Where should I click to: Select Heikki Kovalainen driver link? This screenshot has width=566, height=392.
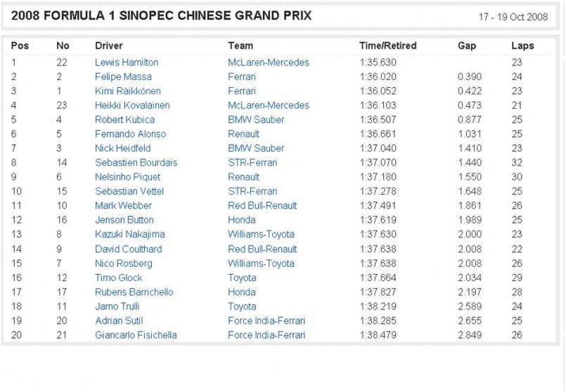pos(132,105)
